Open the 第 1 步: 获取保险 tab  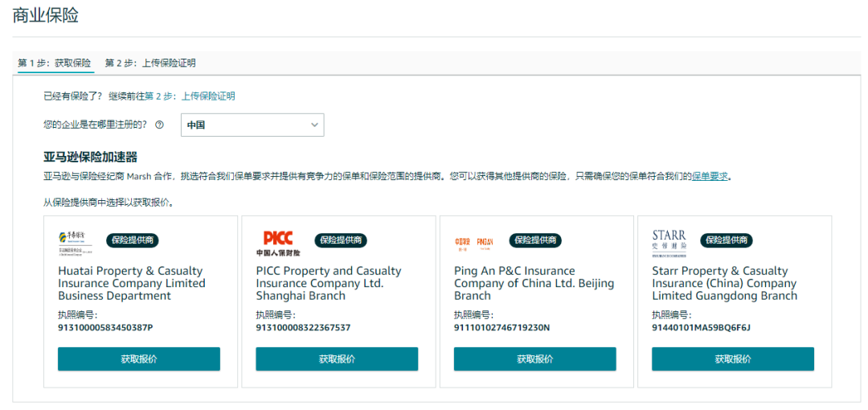tap(55, 63)
